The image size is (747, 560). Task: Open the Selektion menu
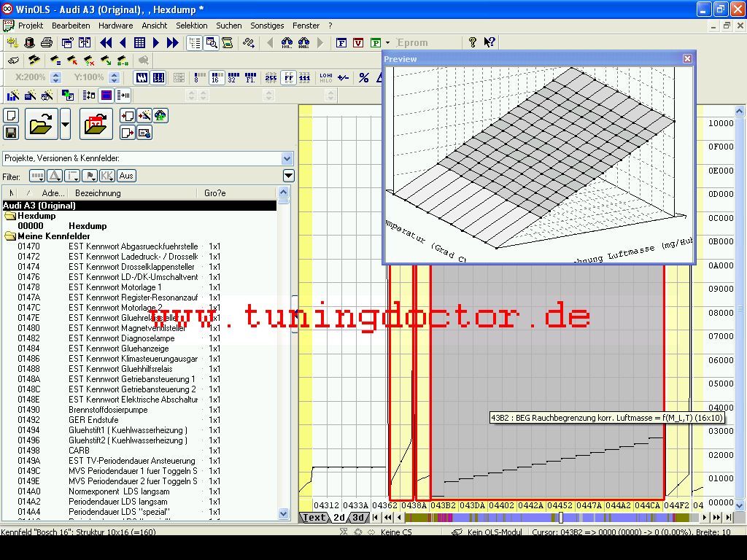pyautogui.click(x=192, y=26)
